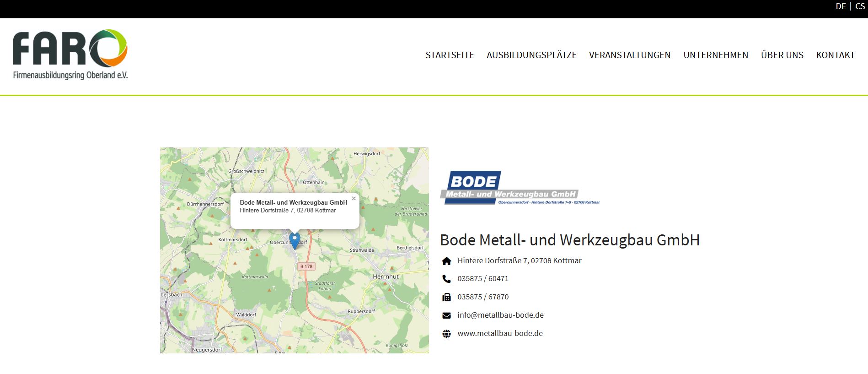Image resolution: width=868 pixels, height=374 pixels.
Task: Click the house address icon
Action: click(x=447, y=261)
